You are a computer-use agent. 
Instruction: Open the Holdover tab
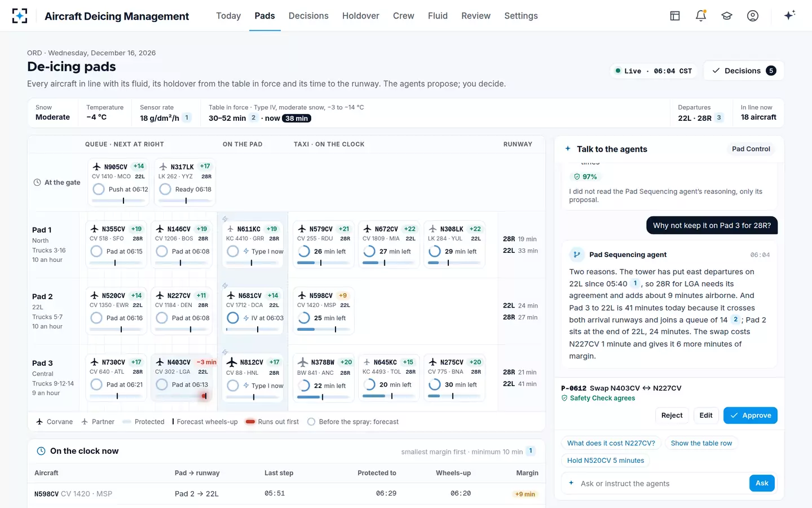pos(360,16)
